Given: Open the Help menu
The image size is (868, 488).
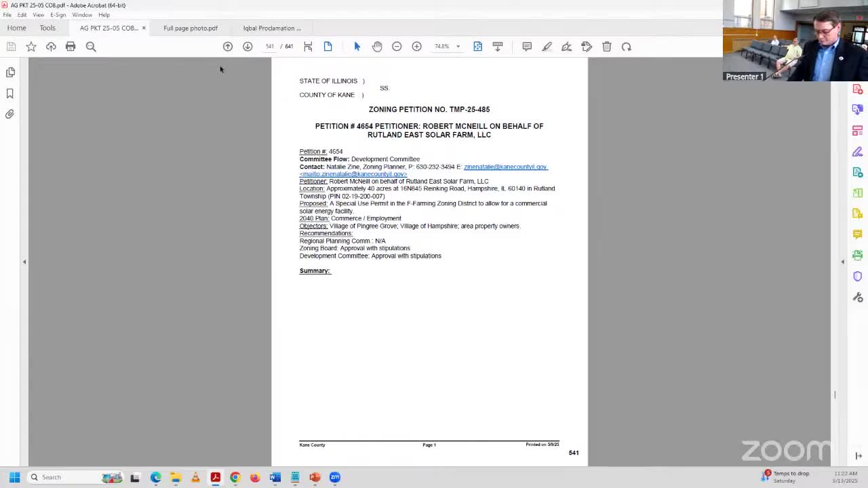Looking at the screenshot, I should click(104, 15).
